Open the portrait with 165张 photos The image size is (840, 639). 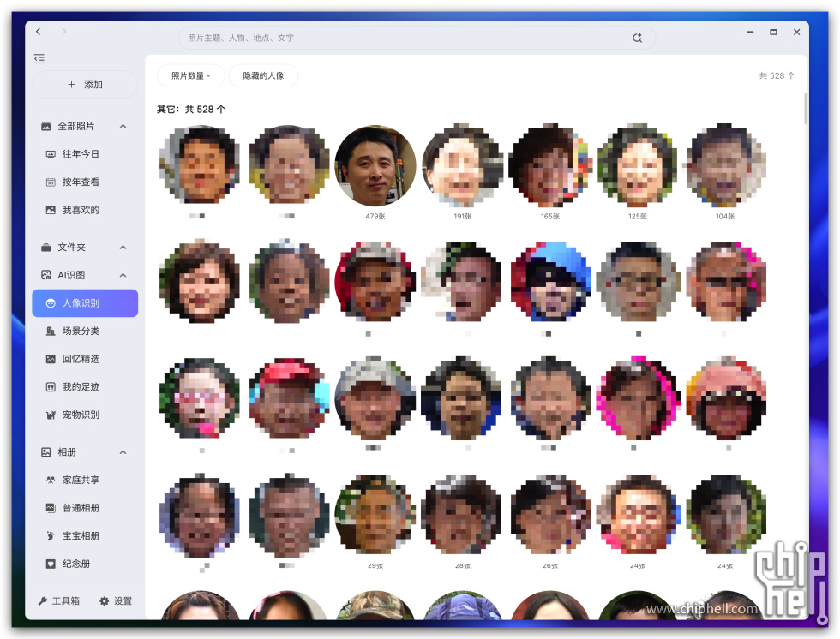tap(550, 166)
